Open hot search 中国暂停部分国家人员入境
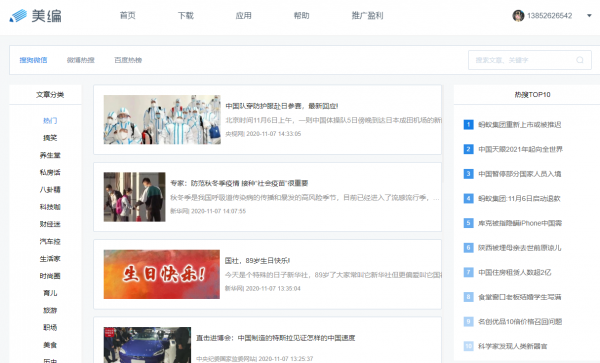600x363 pixels. click(x=520, y=174)
